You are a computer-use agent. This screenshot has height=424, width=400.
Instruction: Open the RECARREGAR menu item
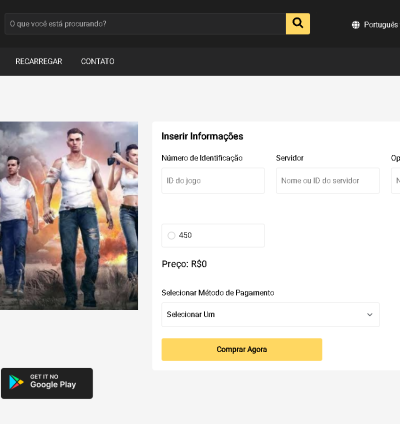point(39,61)
